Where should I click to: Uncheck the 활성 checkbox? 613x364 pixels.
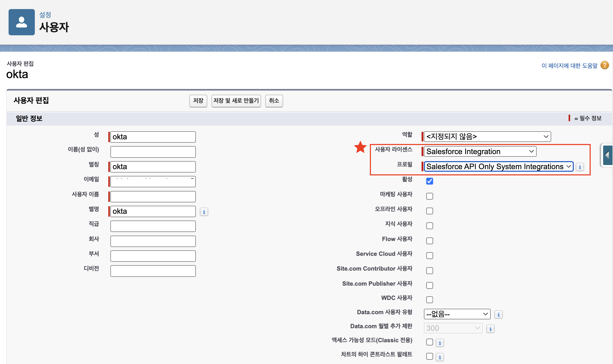[x=430, y=181]
